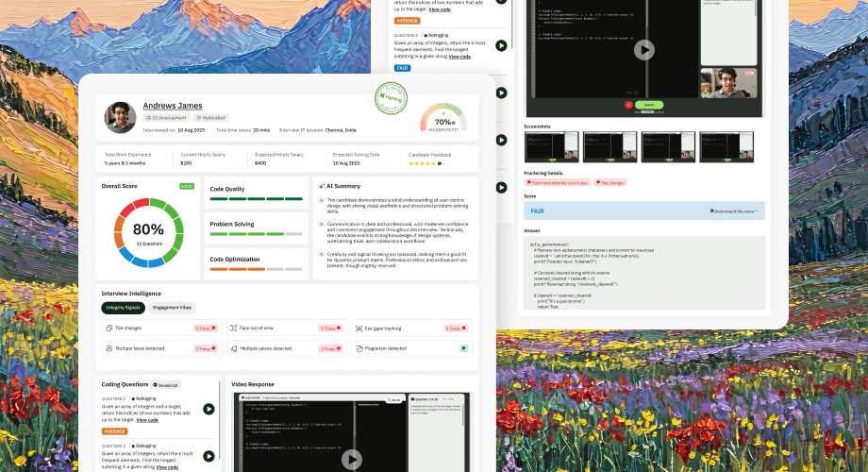868x472 pixels.
Task: Click the FAIR badge in back window list
Action: (403, 68)
